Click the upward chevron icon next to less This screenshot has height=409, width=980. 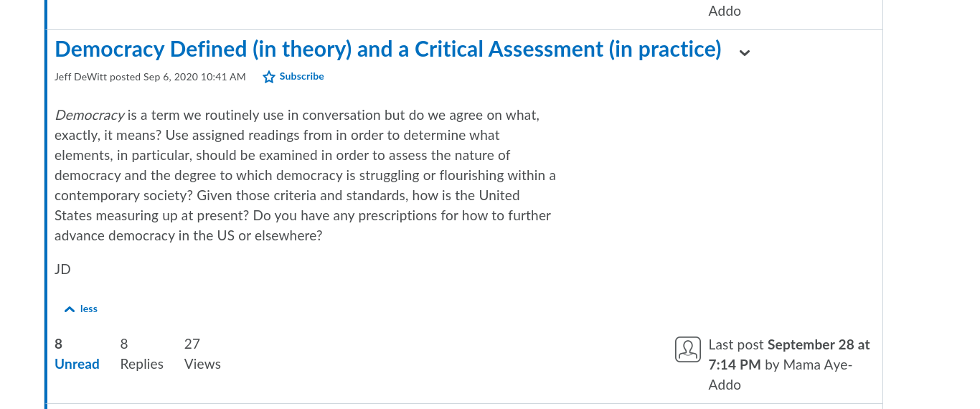[70, 309]
